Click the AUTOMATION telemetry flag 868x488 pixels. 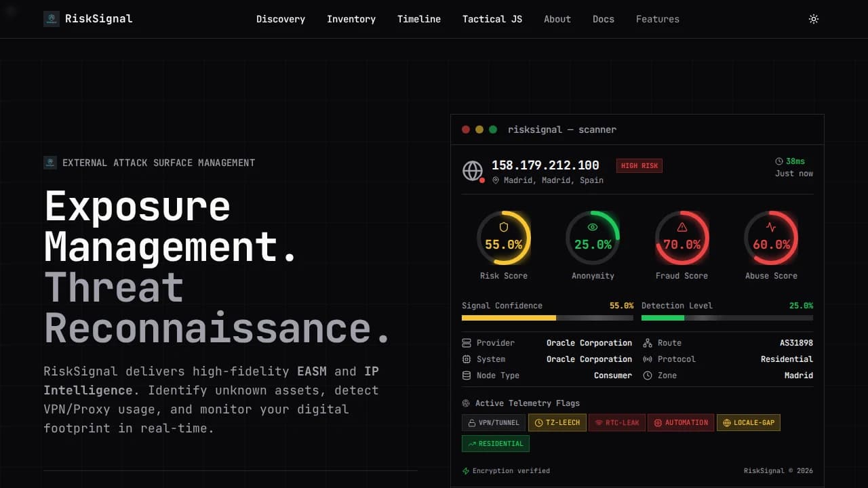tap(681, 422)
